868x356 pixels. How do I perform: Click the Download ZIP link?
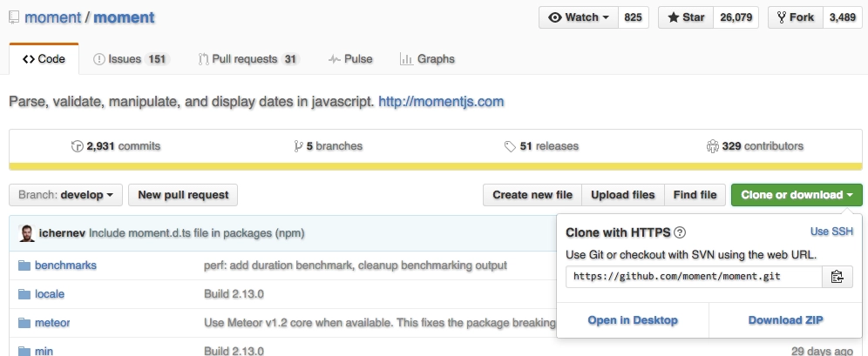coord(785,320)
